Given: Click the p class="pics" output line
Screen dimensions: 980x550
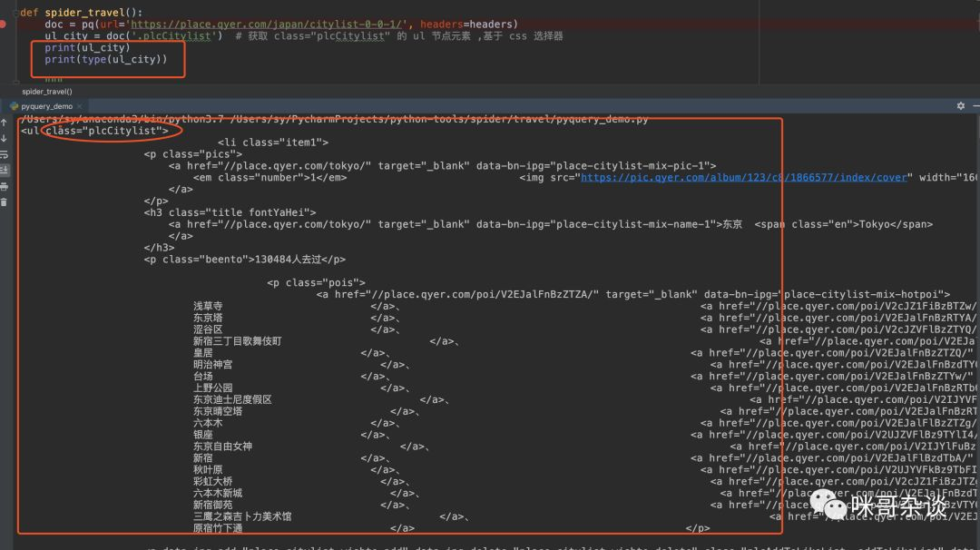Looking at the screenshot, I should click(x=193, y=153).
